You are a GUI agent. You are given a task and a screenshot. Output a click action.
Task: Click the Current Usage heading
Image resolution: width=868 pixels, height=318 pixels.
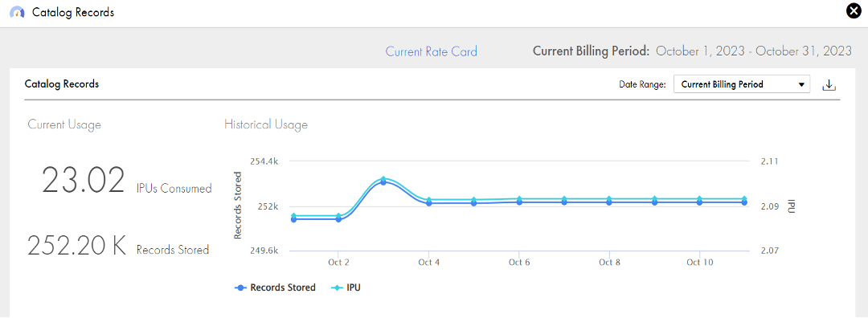(64, 124)
